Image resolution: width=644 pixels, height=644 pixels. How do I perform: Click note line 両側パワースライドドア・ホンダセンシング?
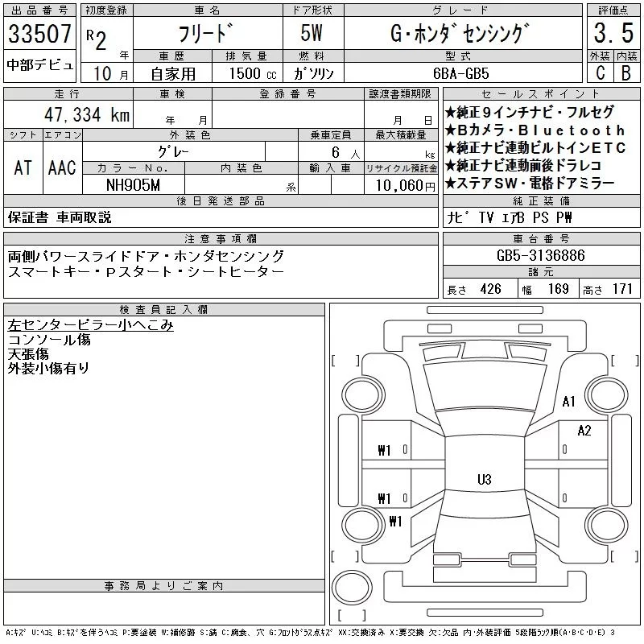pos(146,256)
